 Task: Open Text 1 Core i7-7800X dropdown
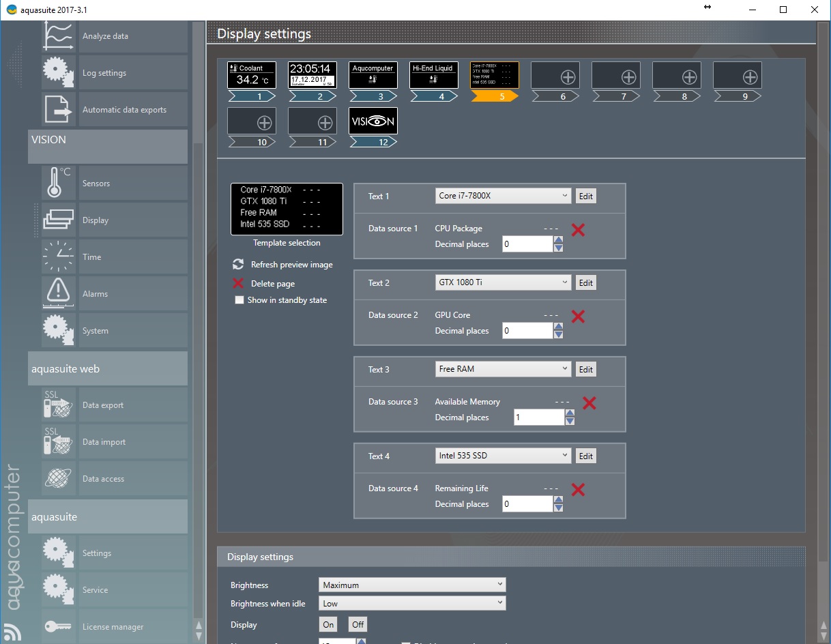[x=504, y=196]
